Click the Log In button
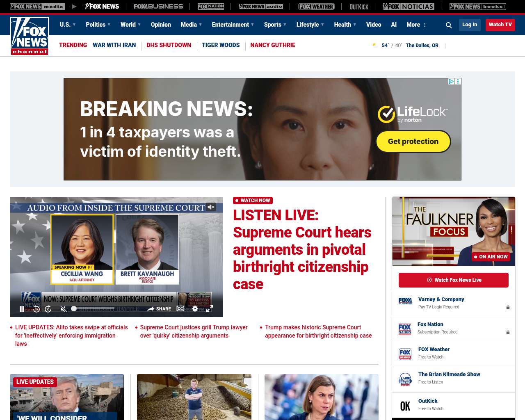 pos(470,25)
